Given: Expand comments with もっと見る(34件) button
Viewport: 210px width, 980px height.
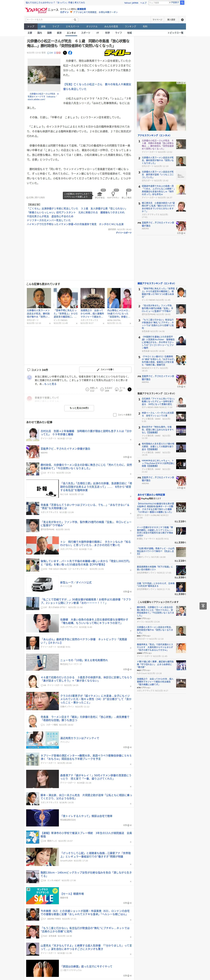Looking at the screenshot, I should point(79,408).
